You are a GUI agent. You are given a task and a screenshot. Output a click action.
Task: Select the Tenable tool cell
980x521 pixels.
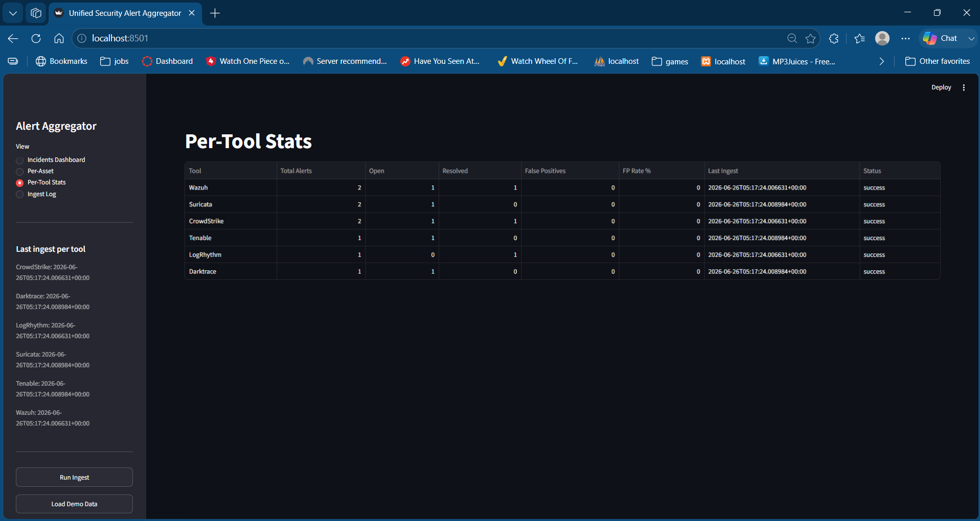(x=231, y=238)
